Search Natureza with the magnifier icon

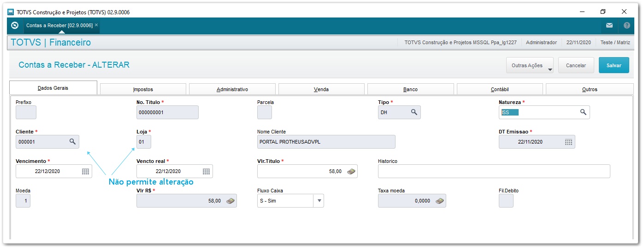tap(583, 112)
